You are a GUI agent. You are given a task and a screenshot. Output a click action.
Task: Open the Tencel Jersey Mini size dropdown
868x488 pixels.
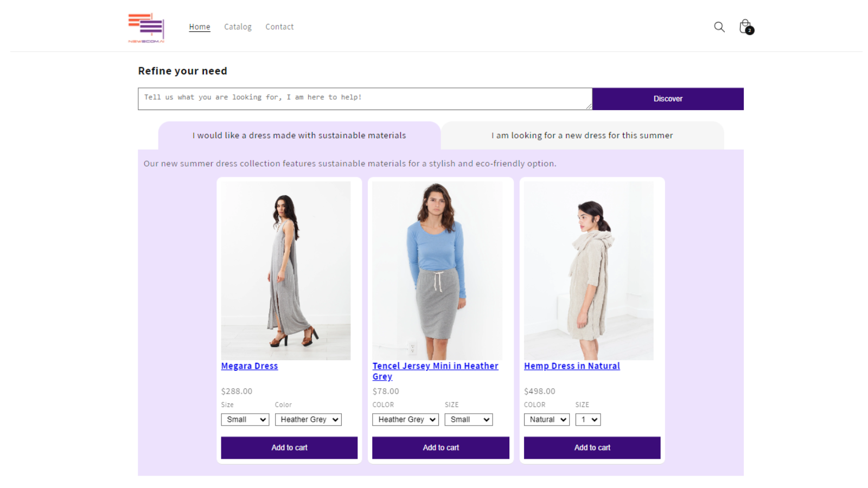pos(468,419)
